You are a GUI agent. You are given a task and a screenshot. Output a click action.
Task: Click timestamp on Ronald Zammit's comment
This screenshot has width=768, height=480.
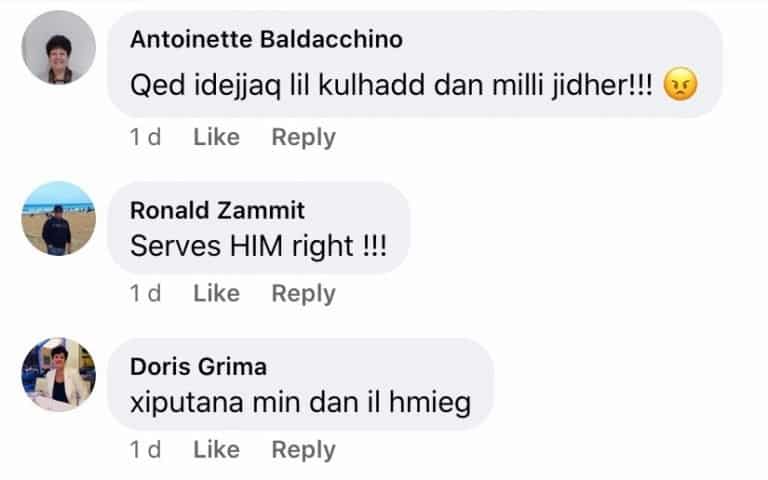point(145,293)
